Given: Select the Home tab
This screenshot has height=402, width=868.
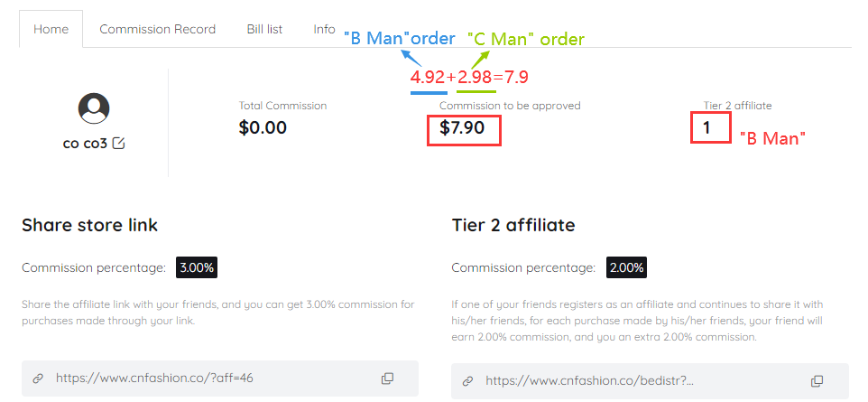Looking at the screenshot, I should pos(51,30).
